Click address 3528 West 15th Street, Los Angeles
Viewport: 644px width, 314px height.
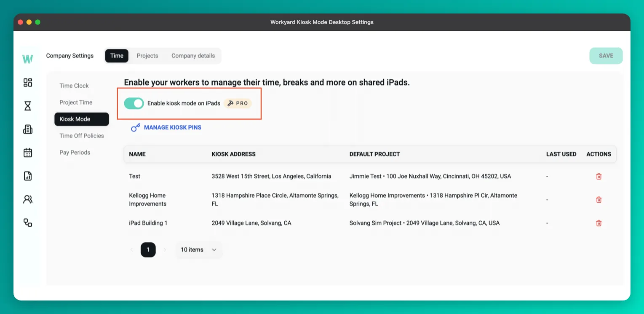(271, 176)
